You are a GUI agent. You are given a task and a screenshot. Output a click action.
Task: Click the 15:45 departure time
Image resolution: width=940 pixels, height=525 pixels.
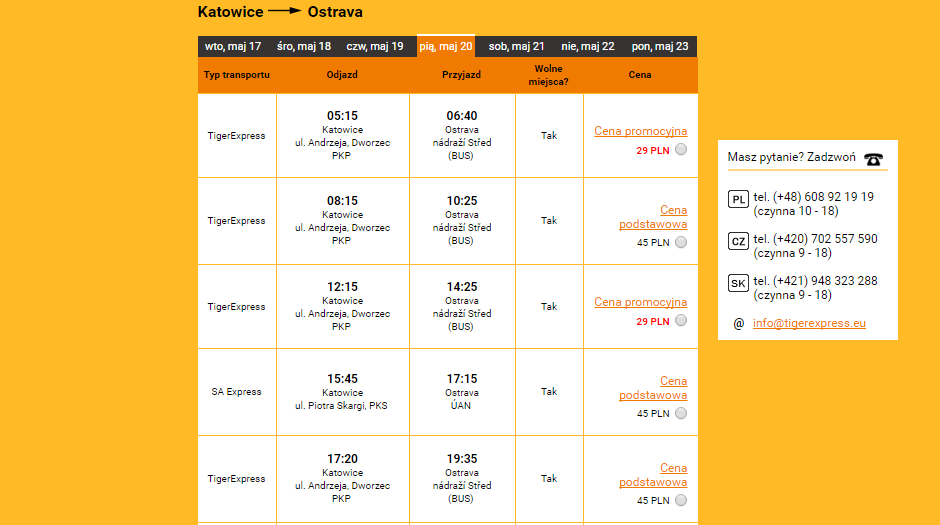coord(342,379)
